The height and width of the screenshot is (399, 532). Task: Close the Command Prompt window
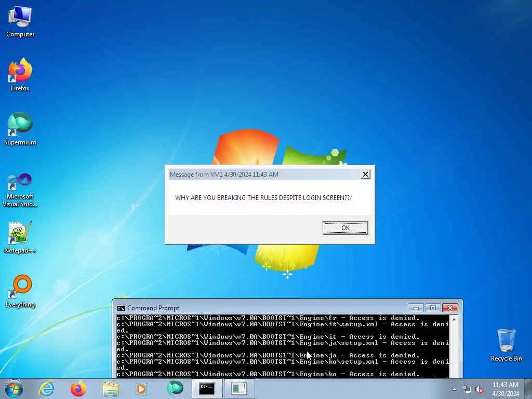coord(450,308)
